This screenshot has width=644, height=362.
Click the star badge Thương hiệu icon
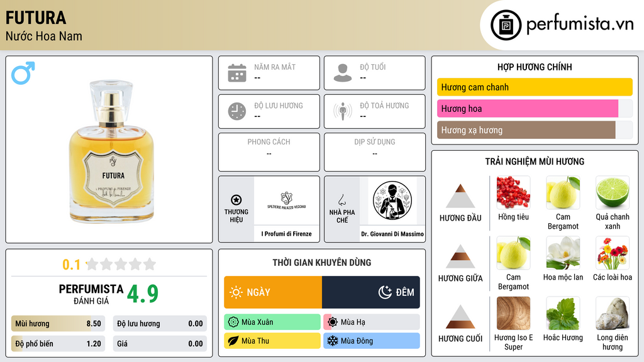236,200
